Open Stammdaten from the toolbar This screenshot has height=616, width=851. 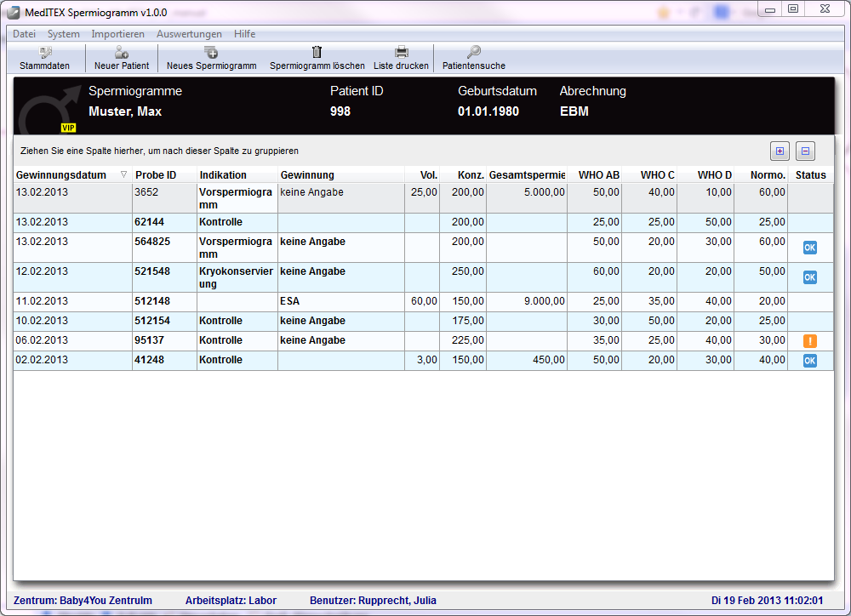tap(44, 58)
